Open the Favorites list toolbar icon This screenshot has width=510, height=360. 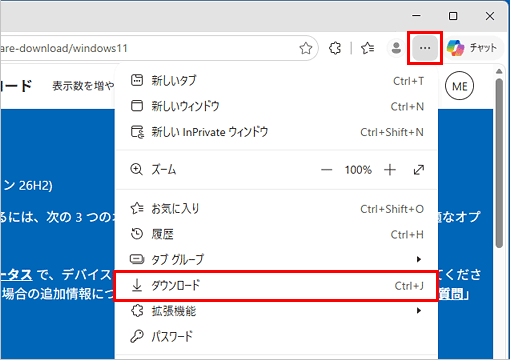[368, 48]
